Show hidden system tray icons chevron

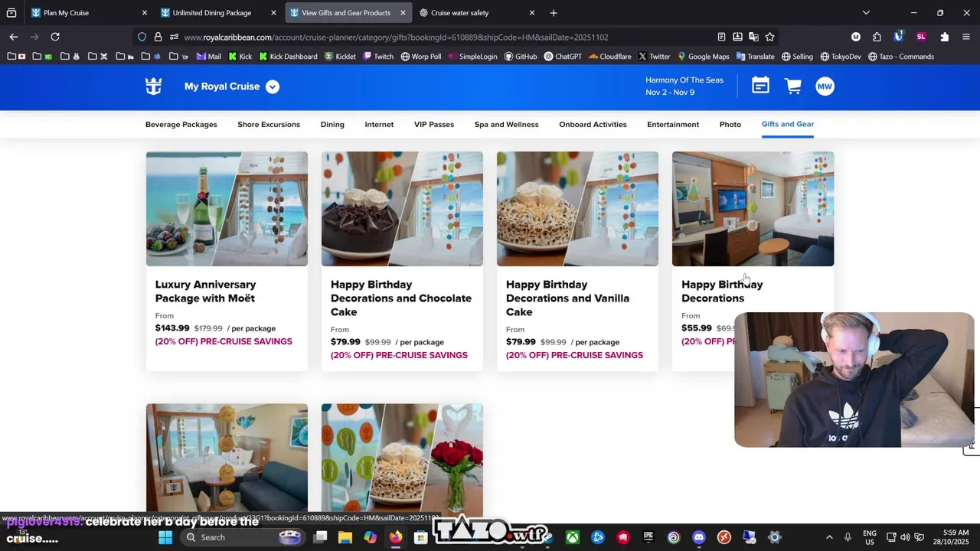click(x=829, y=537)
